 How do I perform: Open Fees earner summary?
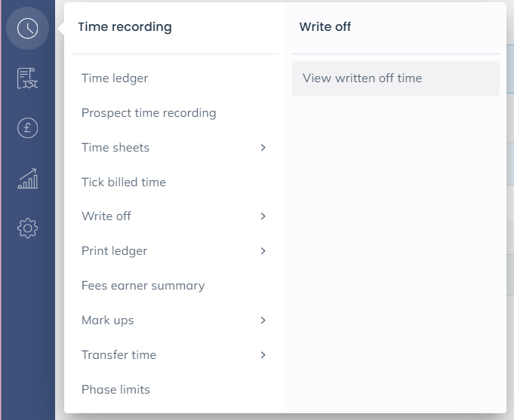click(x=143, y=286)
